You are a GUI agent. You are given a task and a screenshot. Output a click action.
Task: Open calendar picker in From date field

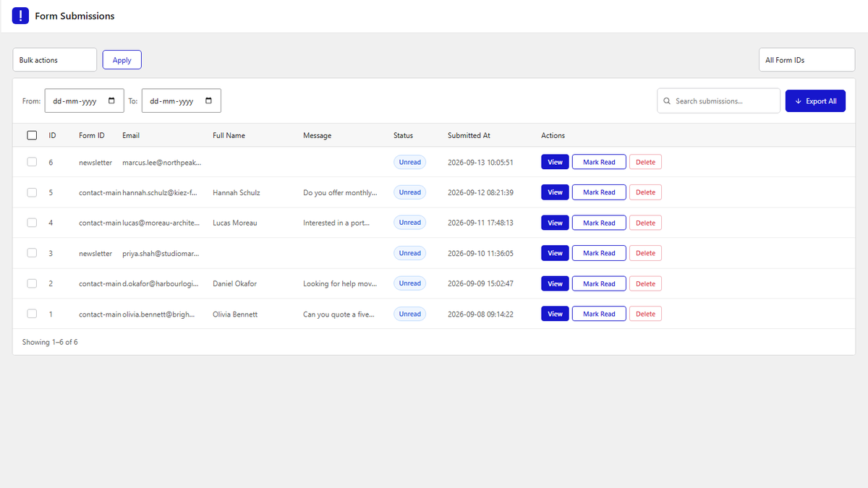tap(111, 101)
